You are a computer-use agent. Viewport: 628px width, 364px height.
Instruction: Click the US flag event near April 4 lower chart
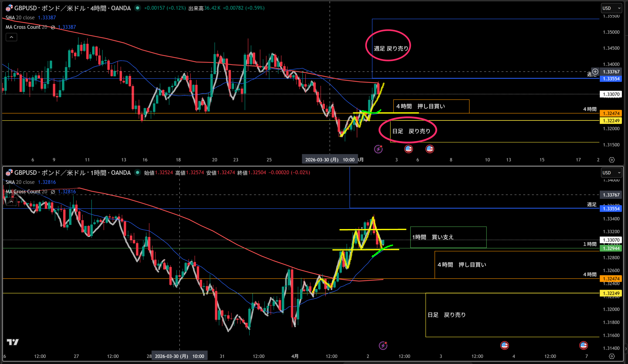[504, 345]
